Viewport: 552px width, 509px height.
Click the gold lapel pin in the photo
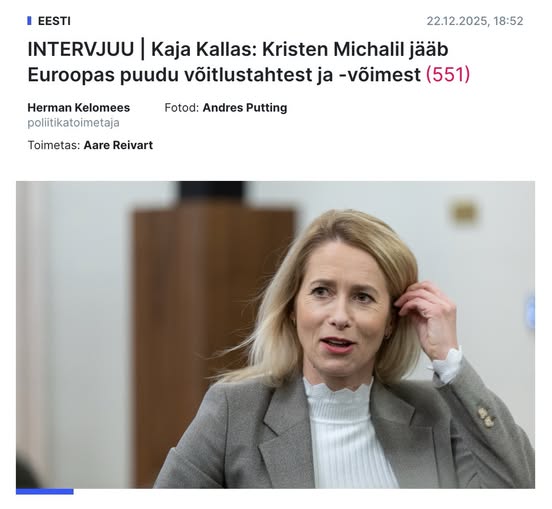pyautogui.click(x=485, y=417)
